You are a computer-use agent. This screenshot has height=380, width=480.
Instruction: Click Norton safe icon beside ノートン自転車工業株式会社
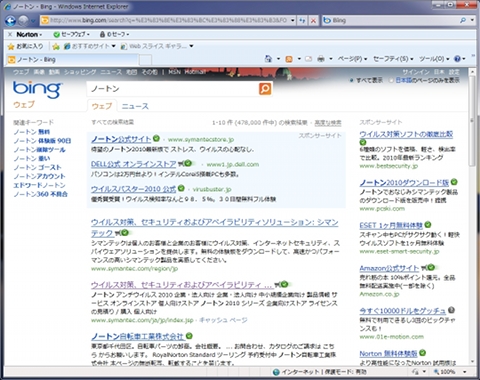tap(189, 335)
